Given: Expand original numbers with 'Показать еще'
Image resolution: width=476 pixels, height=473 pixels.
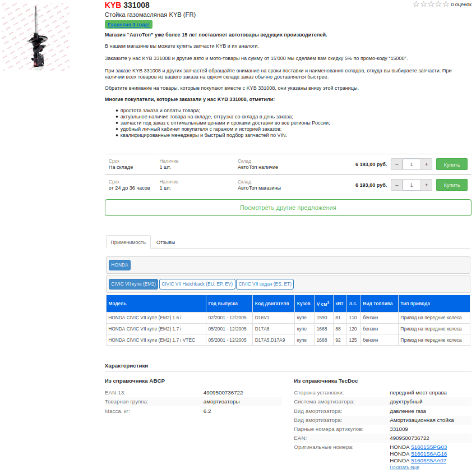Looking at the screenshot, I should tap(404, 467).
